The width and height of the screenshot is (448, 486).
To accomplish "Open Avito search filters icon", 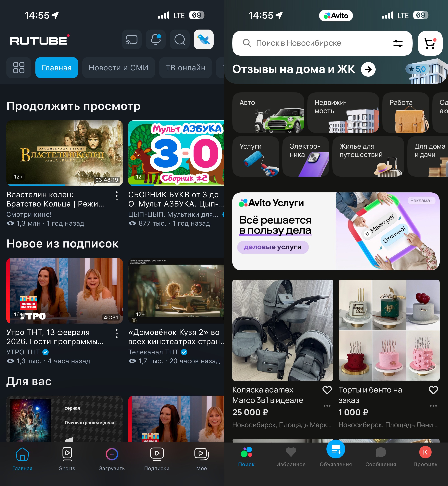I will point(398,43).
